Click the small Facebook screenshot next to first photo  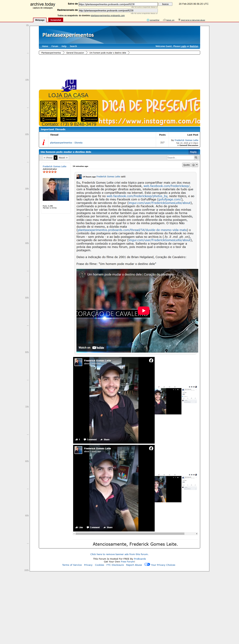tap(176, 400)
